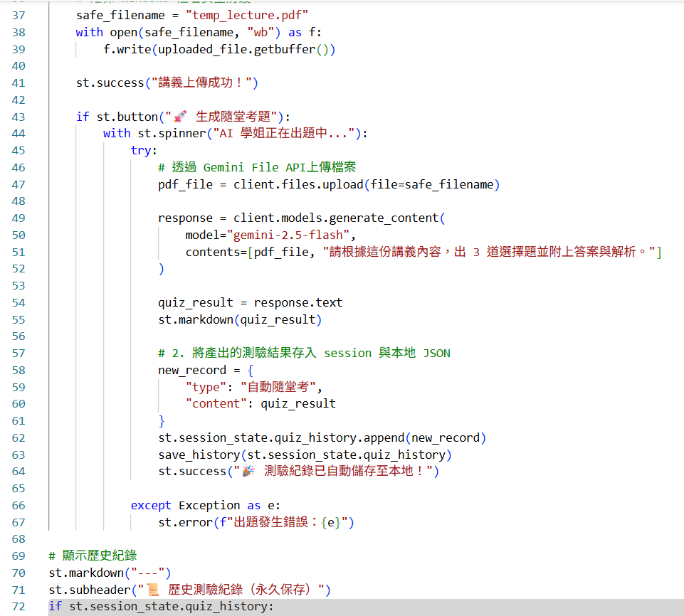Click the st.subheader call on line 71
The width and height of the screenshot is (684, 616).
(190, 590)
